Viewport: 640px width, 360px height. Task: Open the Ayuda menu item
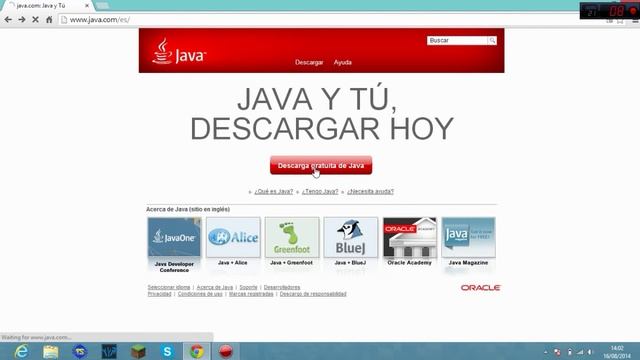[x=342, y=62]
